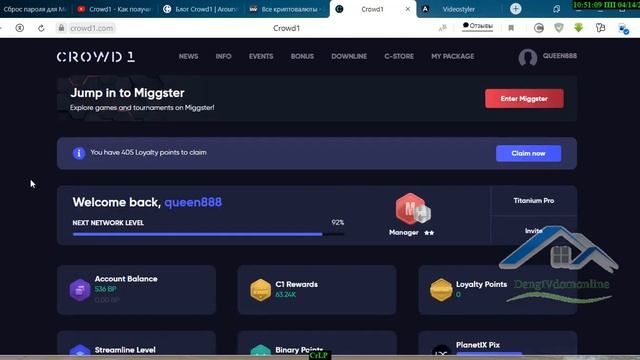Click the green download arrow icon
Viewport: 640px width, 360px height.
pyautogui.click(x=578, y=27)
